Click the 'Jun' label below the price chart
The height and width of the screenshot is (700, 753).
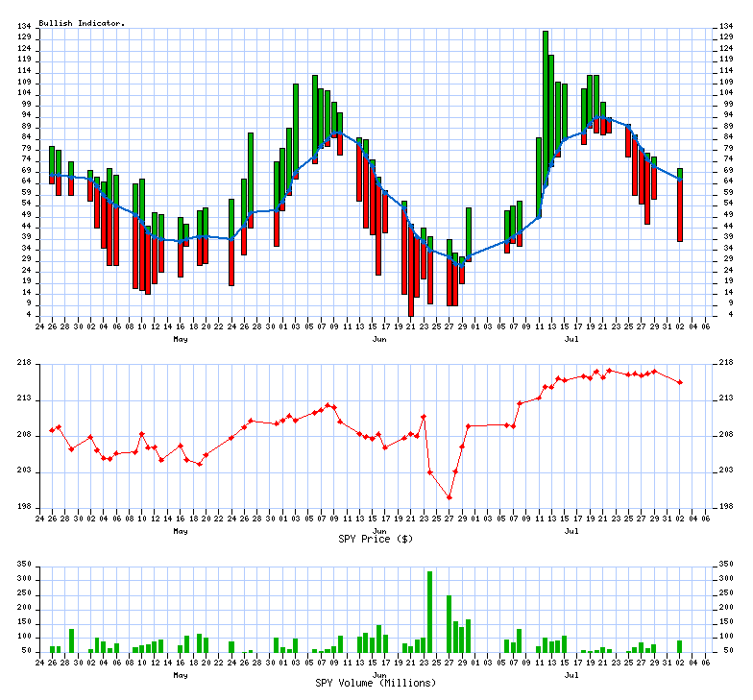380,530
